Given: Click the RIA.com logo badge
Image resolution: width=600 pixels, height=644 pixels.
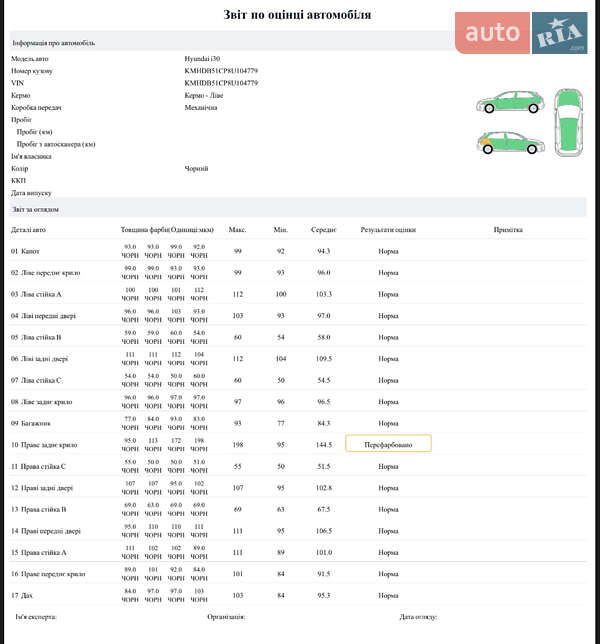Looking at the screenshot, I should click(x=559, y=33).
